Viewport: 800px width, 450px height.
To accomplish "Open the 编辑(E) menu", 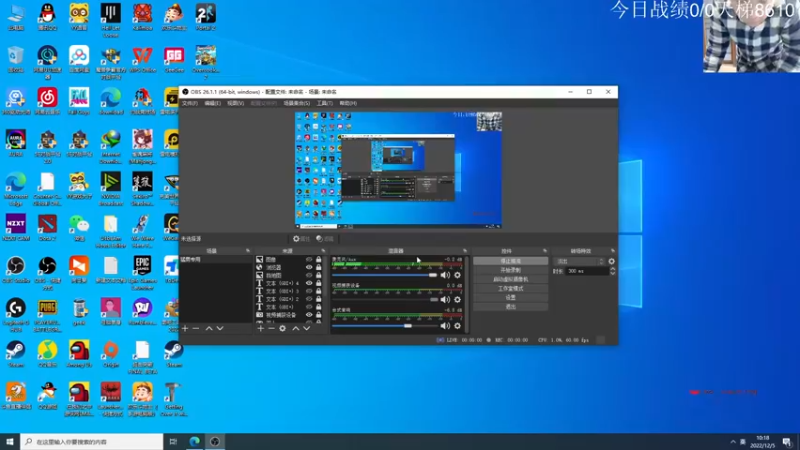I will point(212,103).
